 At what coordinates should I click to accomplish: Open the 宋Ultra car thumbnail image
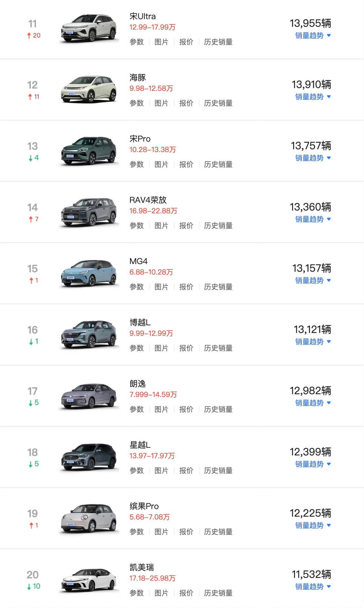pyautogui.click(x=89, y=28)
